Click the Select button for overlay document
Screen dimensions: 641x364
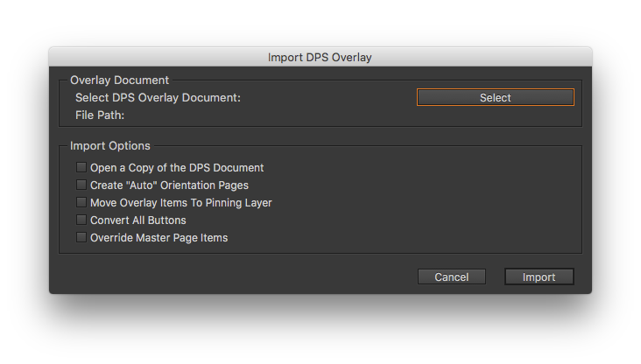coord(495,98)
